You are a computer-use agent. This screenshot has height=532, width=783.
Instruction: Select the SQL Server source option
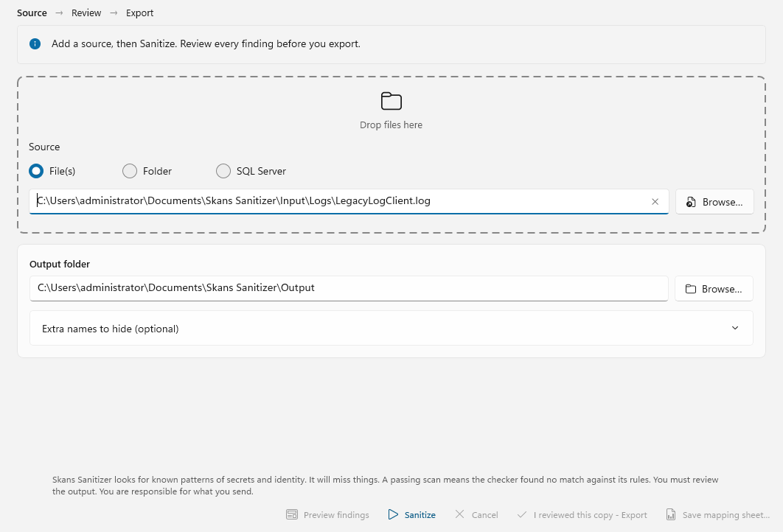pyautogui.click(x=251, y=171)
